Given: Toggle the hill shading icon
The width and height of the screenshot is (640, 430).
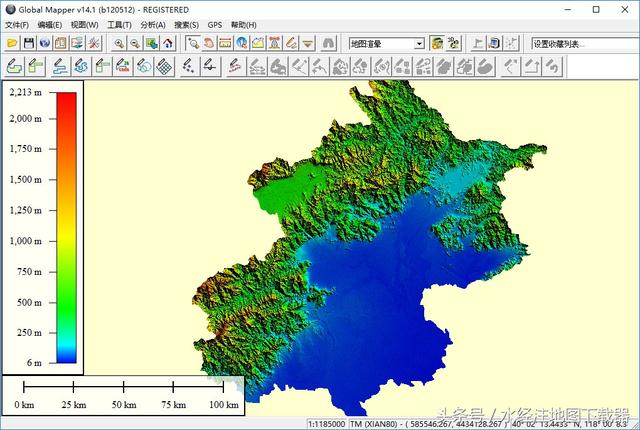Looking at the screenshot, I should 437,43.
